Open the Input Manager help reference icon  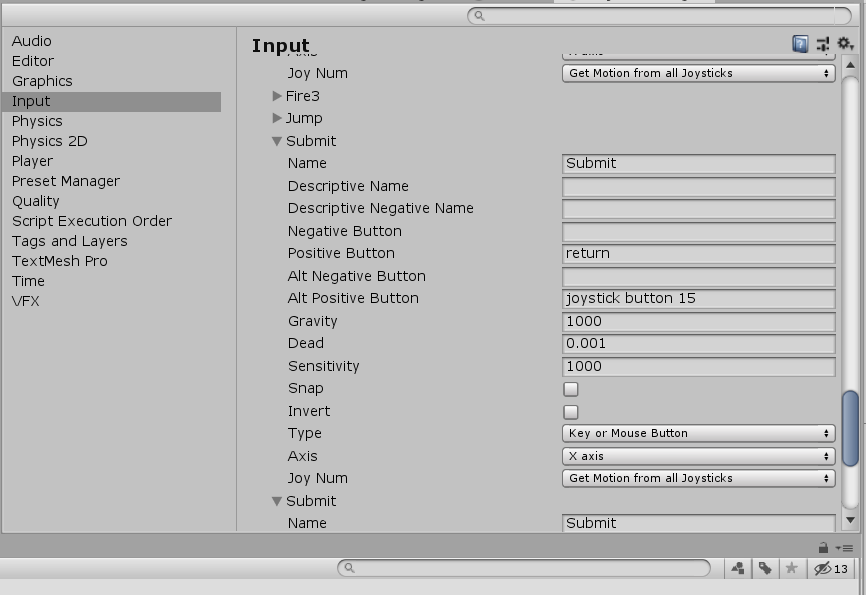tap(800, 44)
